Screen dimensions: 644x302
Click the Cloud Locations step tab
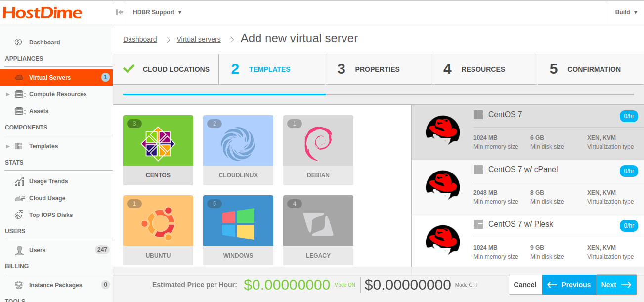click(166, 69)
